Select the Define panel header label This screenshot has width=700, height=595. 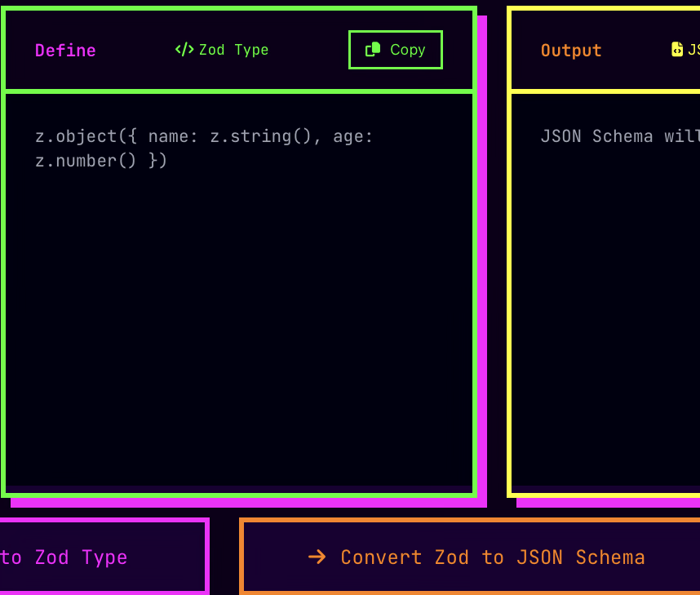click(x=65, y=50)
